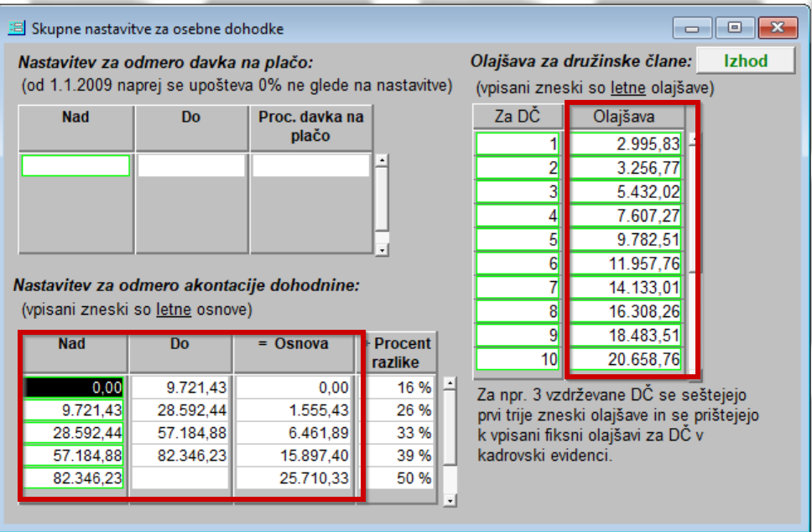Click the down arrow of the akontacija dohodnine scrollbar
This screenshot has width=812, height=532.
(x=450, y=500)
